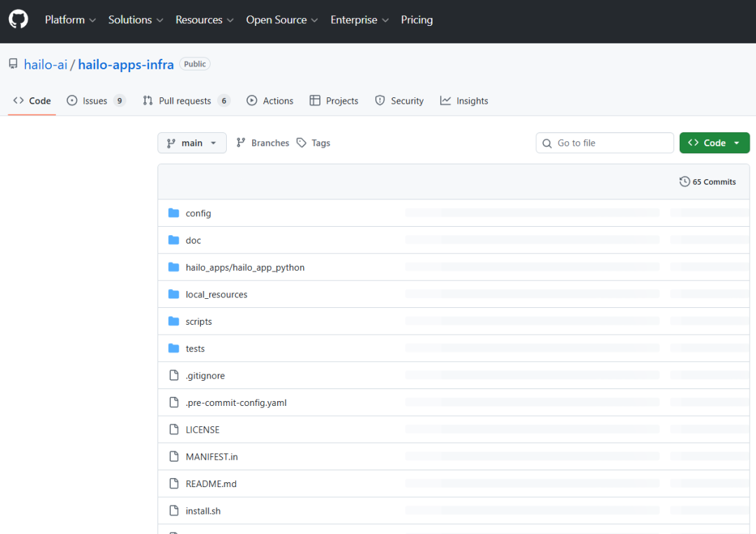Click the Insights graph icon

click(445, 100)
